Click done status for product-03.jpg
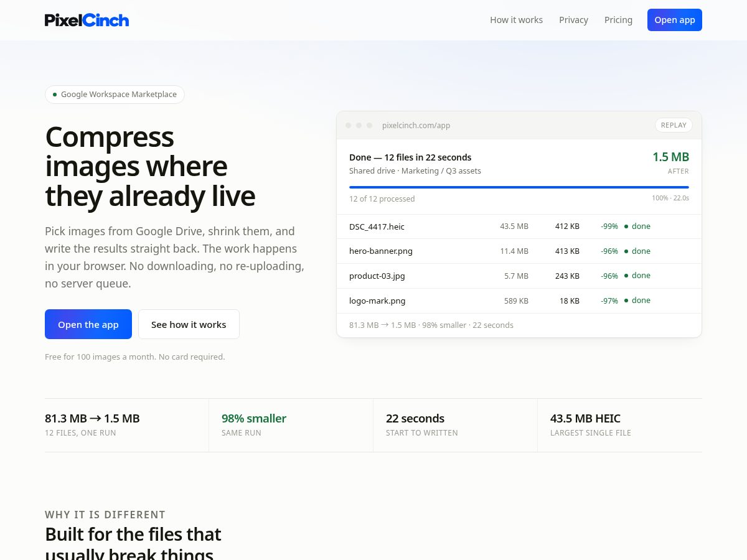Screen dimensions: 747x560 pos(637,276)
